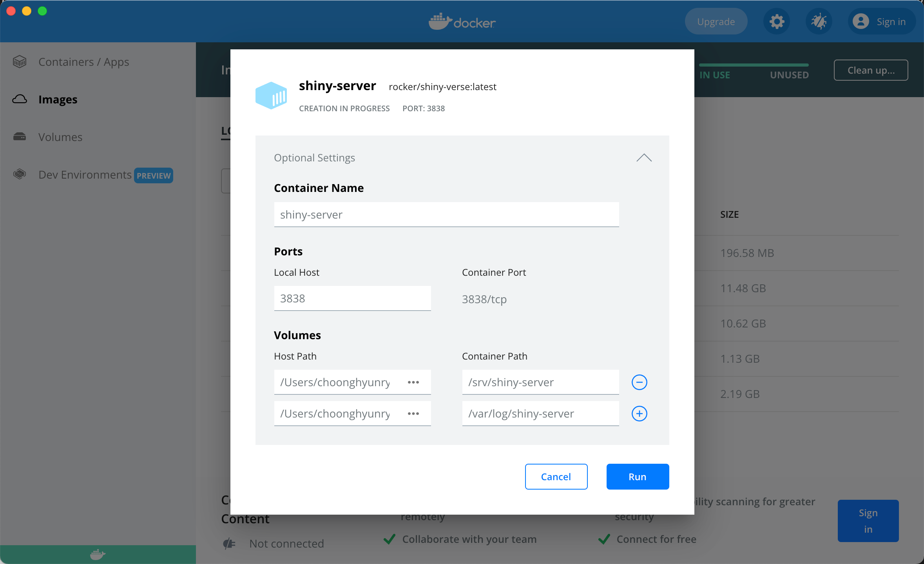The width and height of the screenshot is (924, 564).
Task: Click the PREVIEW badge next to Dev Environments
Action: (154, 175)
